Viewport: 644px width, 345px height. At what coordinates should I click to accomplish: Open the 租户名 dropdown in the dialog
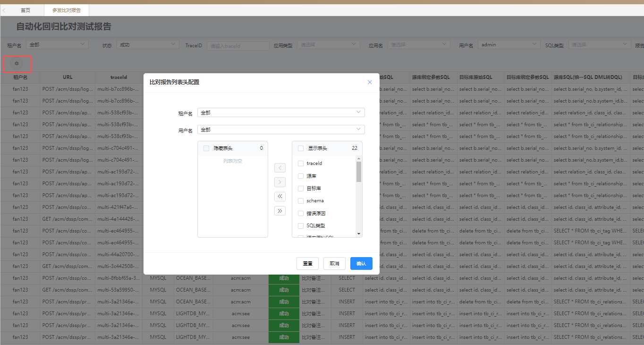tap(281, 112)
